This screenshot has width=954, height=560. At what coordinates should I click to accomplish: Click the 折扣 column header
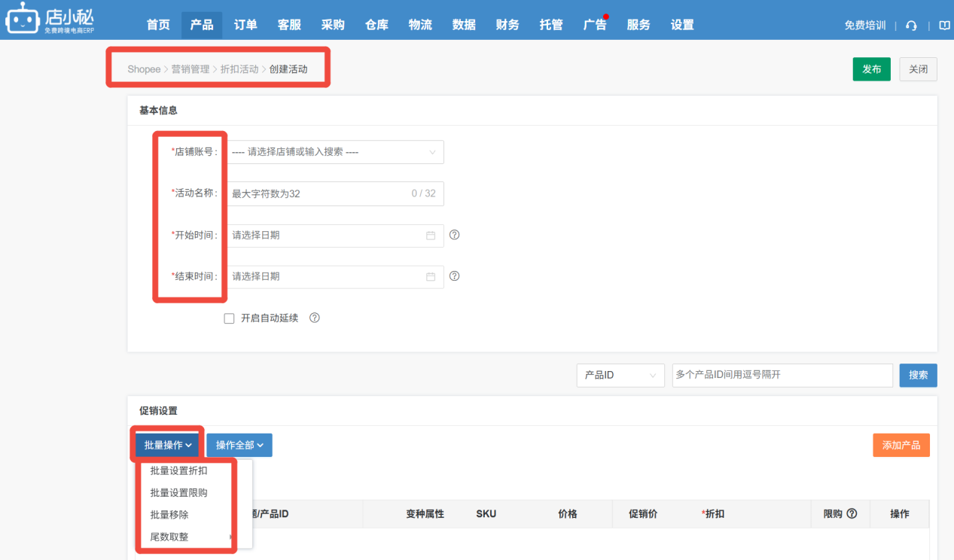point(714,514)
